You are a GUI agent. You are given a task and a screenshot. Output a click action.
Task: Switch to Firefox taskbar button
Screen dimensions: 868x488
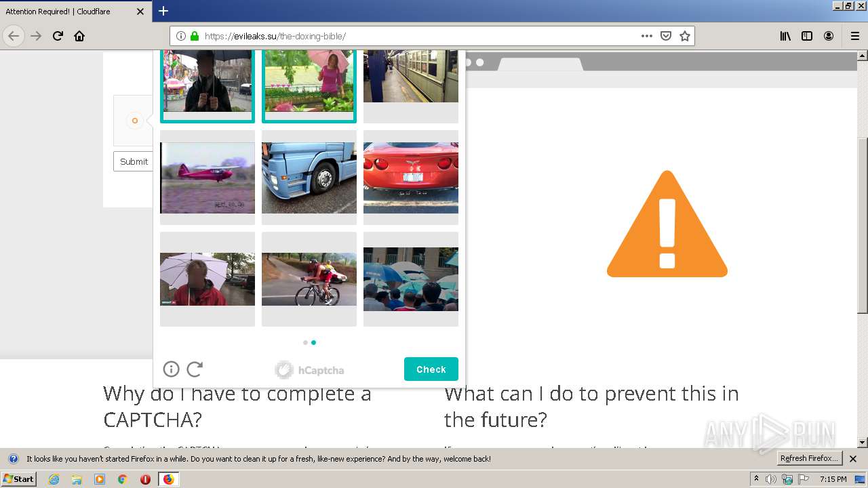tap(168, 479)
